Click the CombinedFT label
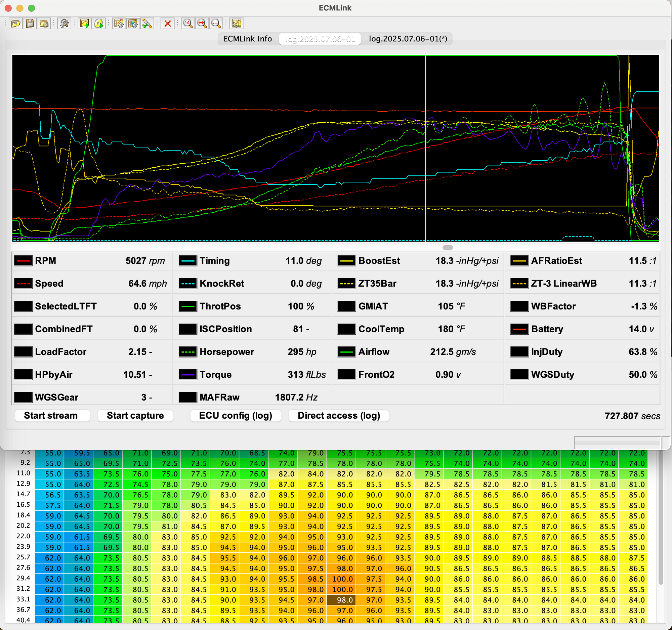The width and height of the screenshot is (672, 630). click(64, 329)
